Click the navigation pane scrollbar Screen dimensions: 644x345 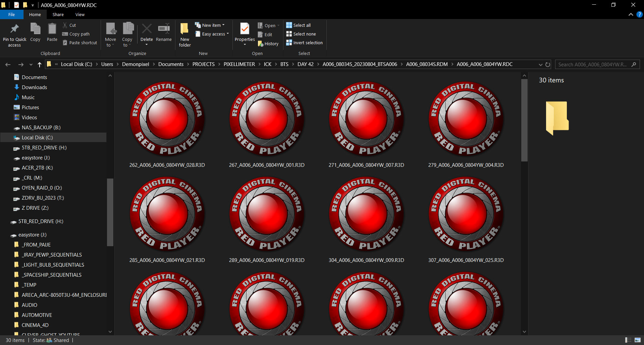click(x=110, y=212)
